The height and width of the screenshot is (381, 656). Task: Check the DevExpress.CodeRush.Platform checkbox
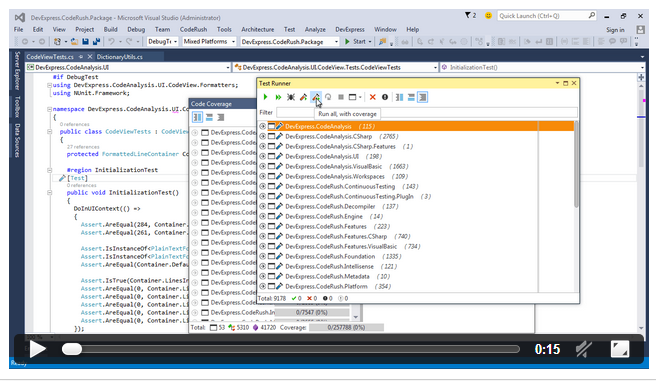[x=272, y=286]
